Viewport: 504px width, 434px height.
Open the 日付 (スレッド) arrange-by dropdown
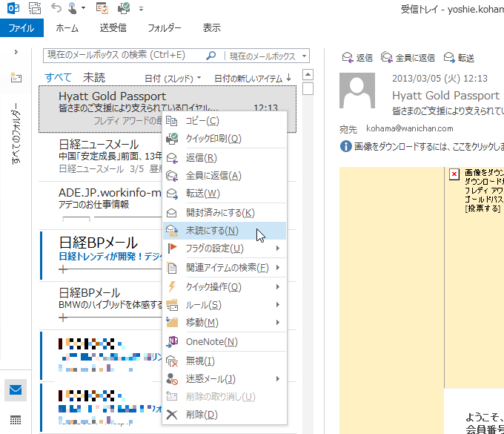click(x=173, y=78)
